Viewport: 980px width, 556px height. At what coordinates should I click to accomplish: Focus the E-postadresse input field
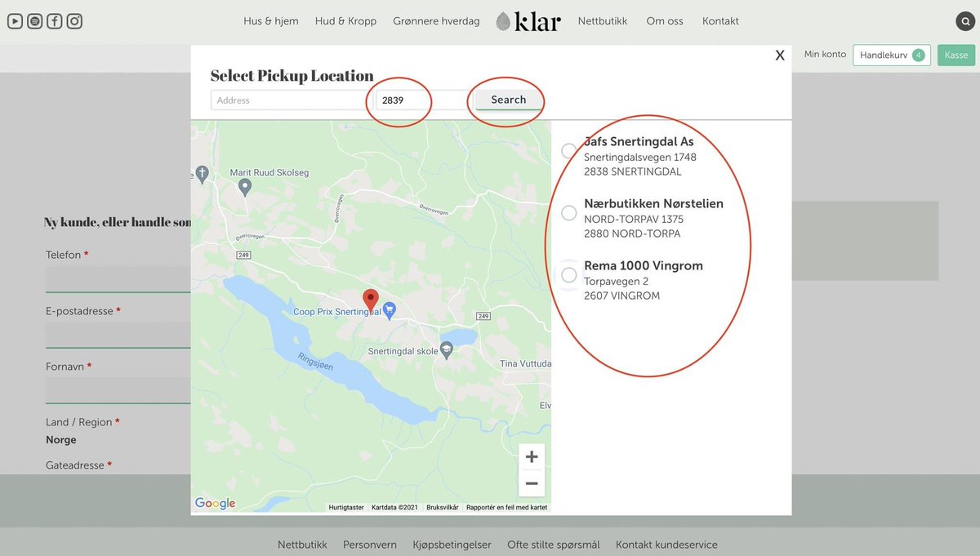[118, 335]
